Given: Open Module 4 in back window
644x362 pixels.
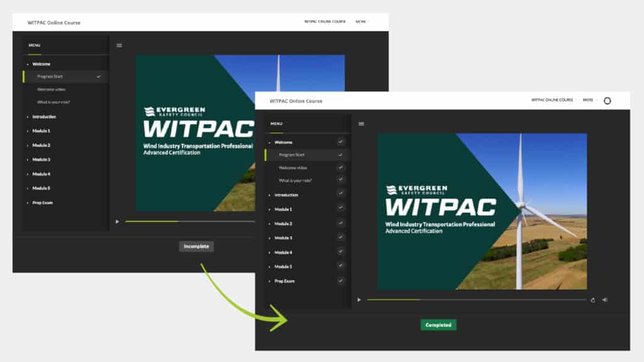Looking at the screenshot, I should 41,174.
